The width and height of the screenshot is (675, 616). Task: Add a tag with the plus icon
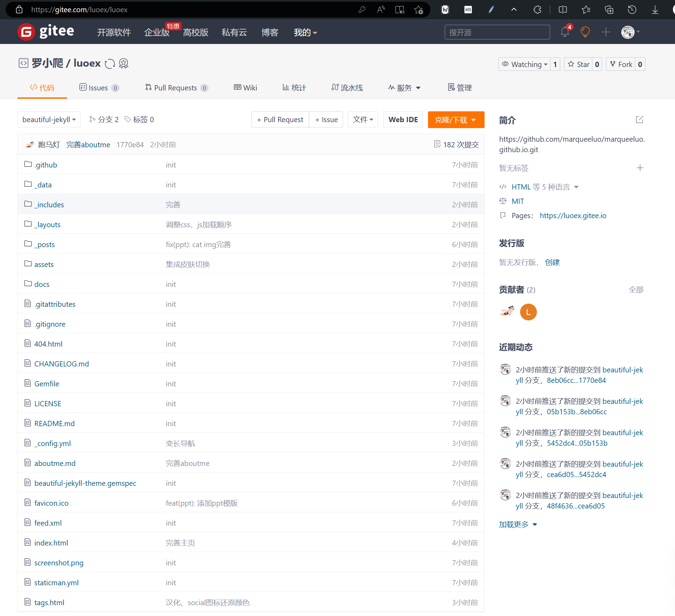tap(640, 168)
